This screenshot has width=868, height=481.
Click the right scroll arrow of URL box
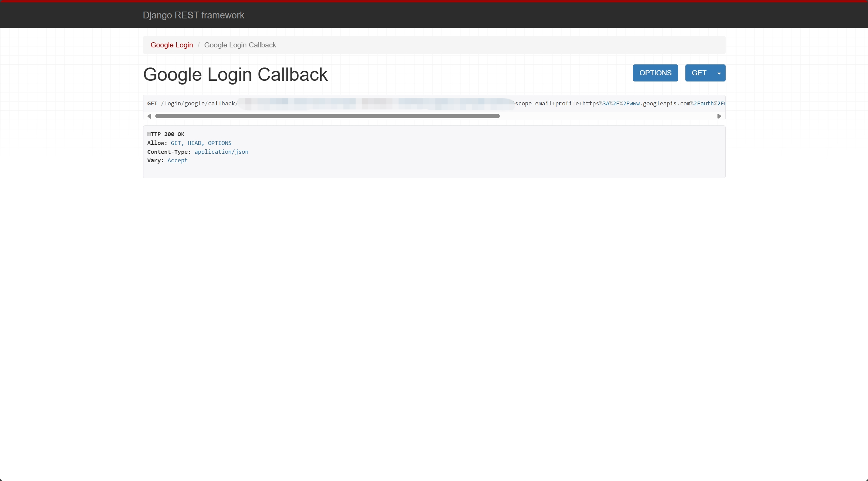719,116
